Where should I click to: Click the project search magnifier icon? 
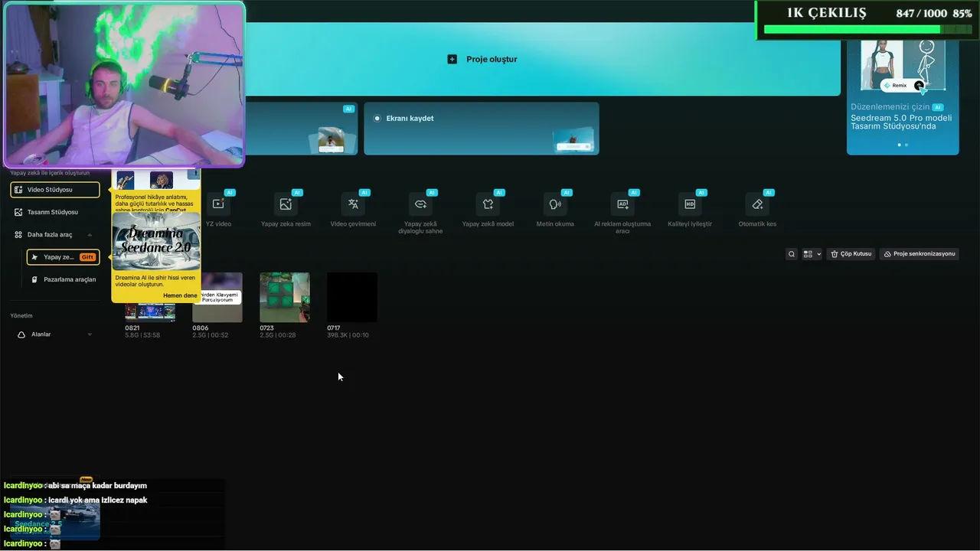(792, 254)
